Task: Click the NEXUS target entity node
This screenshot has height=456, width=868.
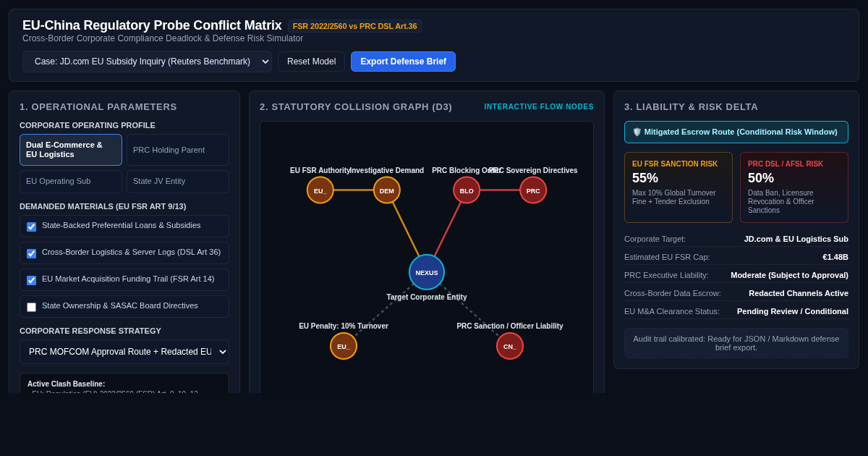Action: 427,272
